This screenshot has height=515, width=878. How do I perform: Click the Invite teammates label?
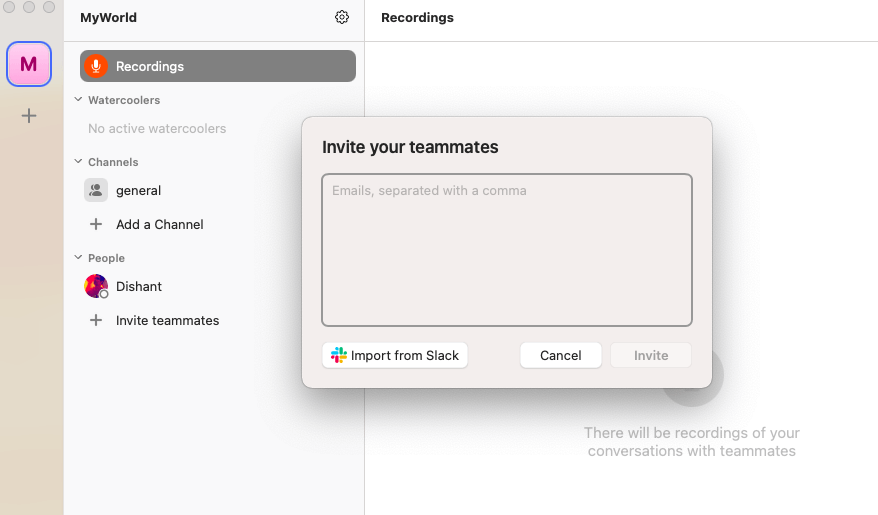coord(167,320)
